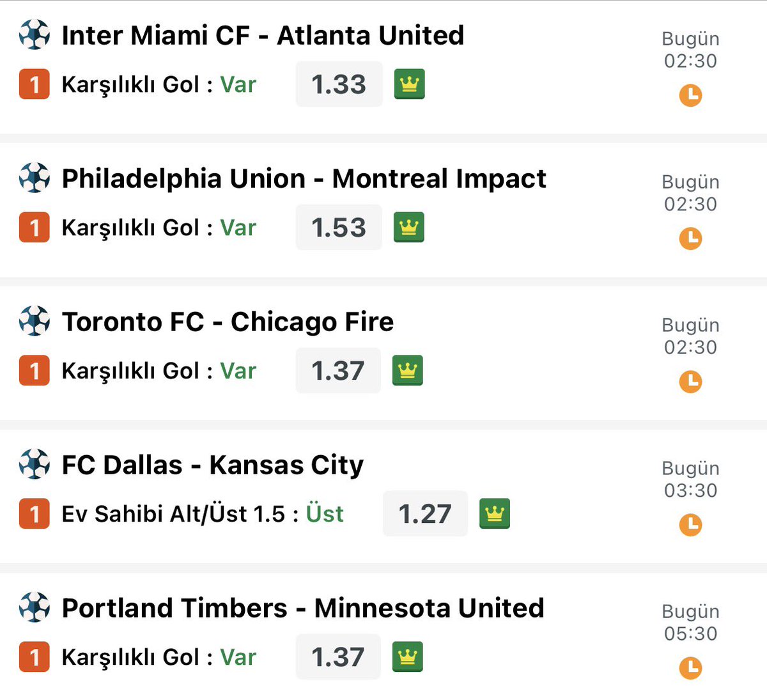Open the Inter Miami CF - Atlanta United match
The width and height of the screenshot is (767, 700).
[263, 35]
